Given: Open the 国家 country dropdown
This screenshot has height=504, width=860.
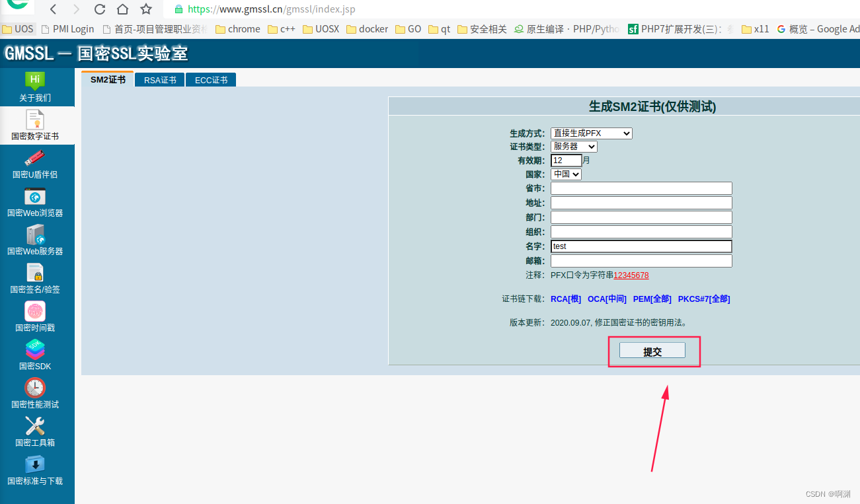Looking at the screenshot, I should pos(565,174).
